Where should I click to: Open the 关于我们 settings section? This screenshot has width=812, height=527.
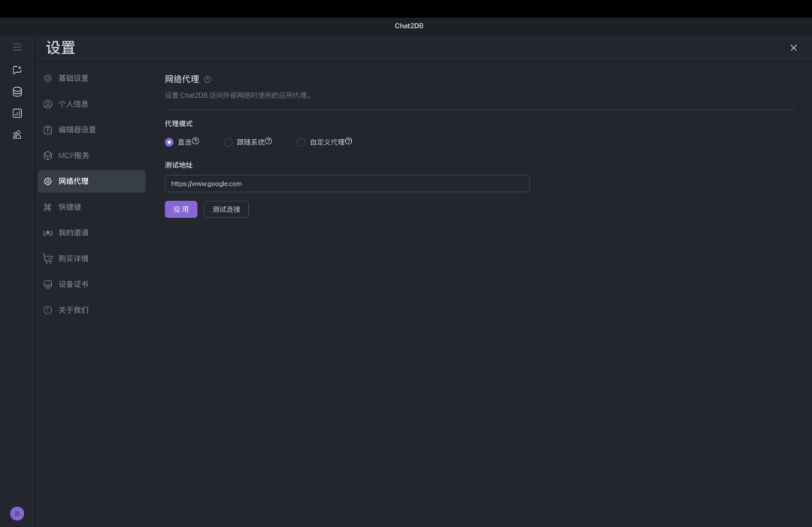click(x=92, y=310)
